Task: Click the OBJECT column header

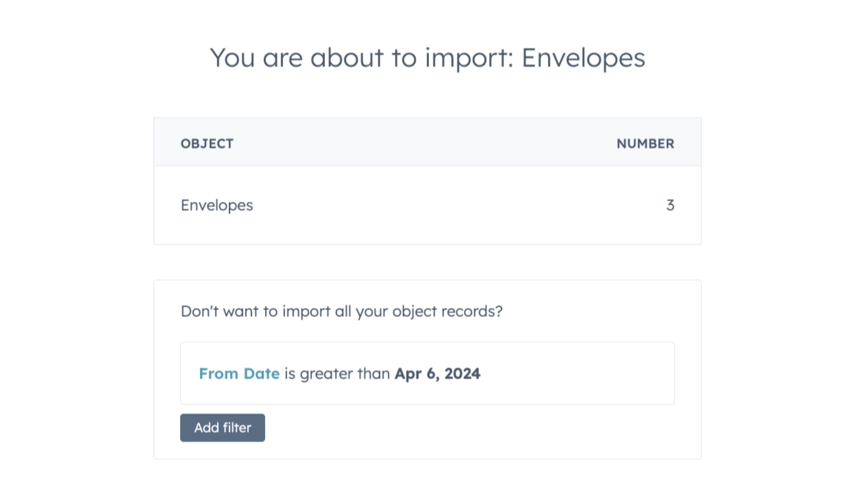Action: [x=207, y=144]
